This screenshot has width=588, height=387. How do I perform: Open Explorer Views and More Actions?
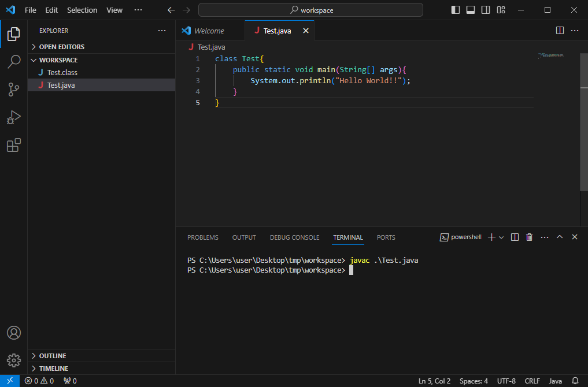click(162, 31)
